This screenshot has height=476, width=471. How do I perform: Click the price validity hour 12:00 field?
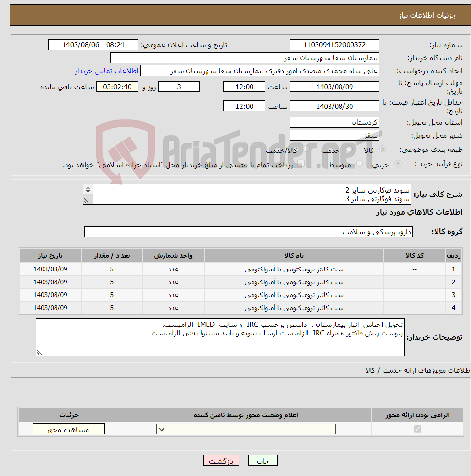(x=244, y=106)
